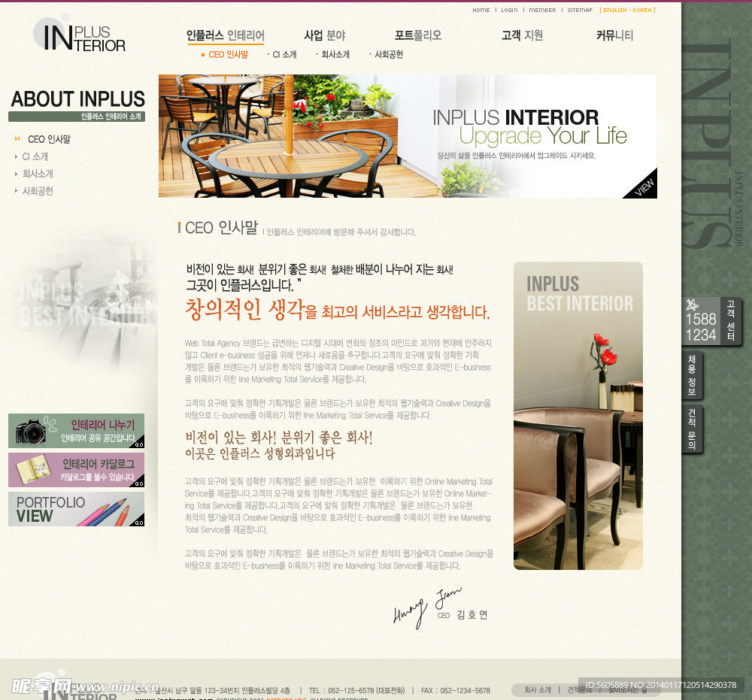Click the footer TEL 052-125-6578 text
The height and width of the screenshot is (700, 752).
[x=356, y=691]
